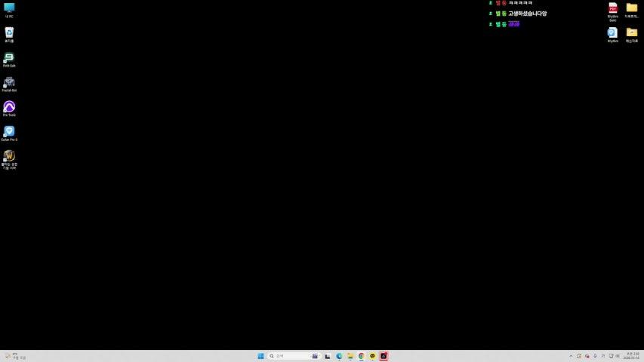Open File Explorer from the taskbar
This screenshot has width=644, height=362.
click(350, 356)
